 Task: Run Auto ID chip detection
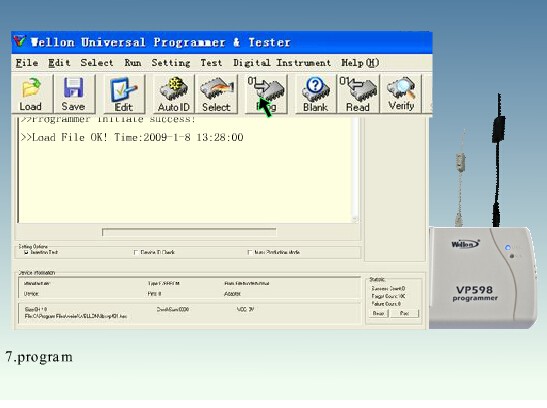[173, 94]
